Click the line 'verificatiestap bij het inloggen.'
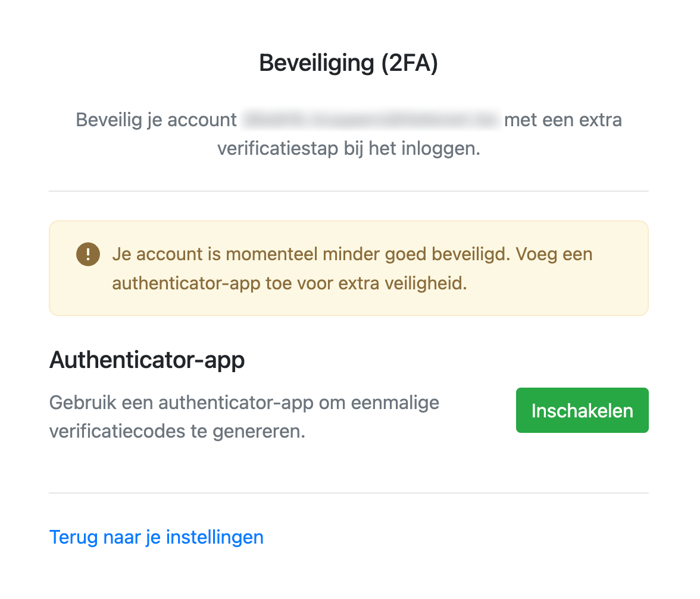The height and width of the screenshot is (599, 700). tap(348, 148)
